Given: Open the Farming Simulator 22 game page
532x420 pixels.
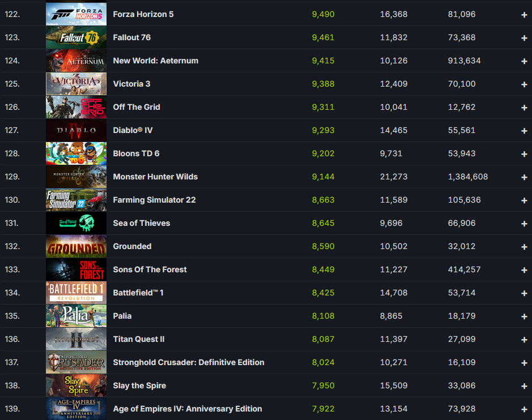Looking at the screenshot, I should [154, 200].
